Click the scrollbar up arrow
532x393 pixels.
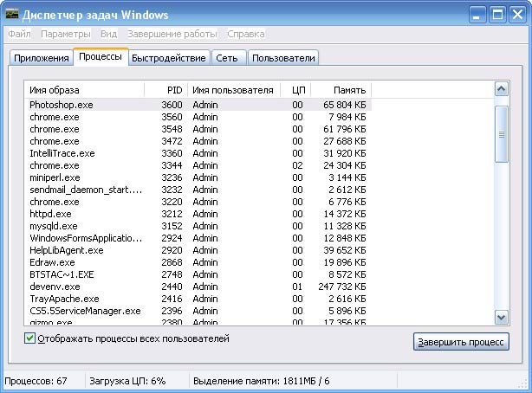pyautogui.click(x=501, y=89)
